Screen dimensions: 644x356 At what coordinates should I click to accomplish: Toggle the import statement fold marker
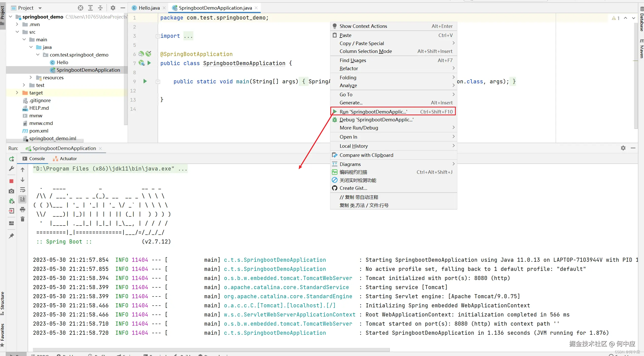coord(158,36)
